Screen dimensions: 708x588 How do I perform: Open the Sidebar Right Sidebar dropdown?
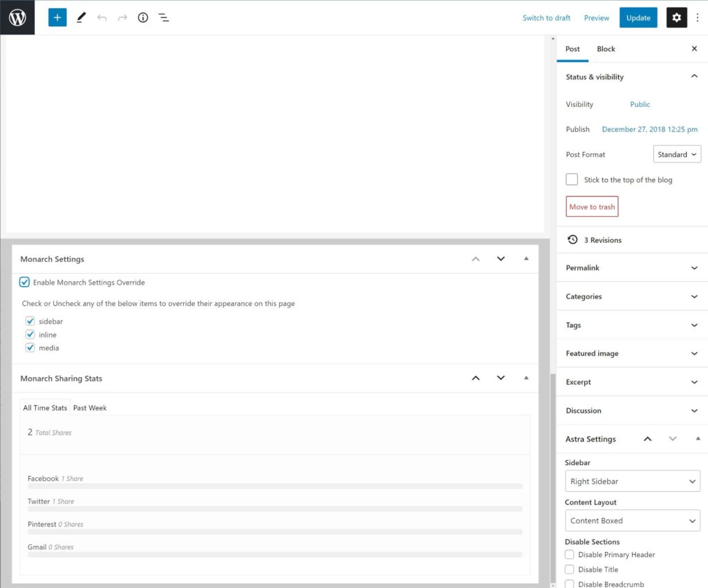click(x=632, y=481)
